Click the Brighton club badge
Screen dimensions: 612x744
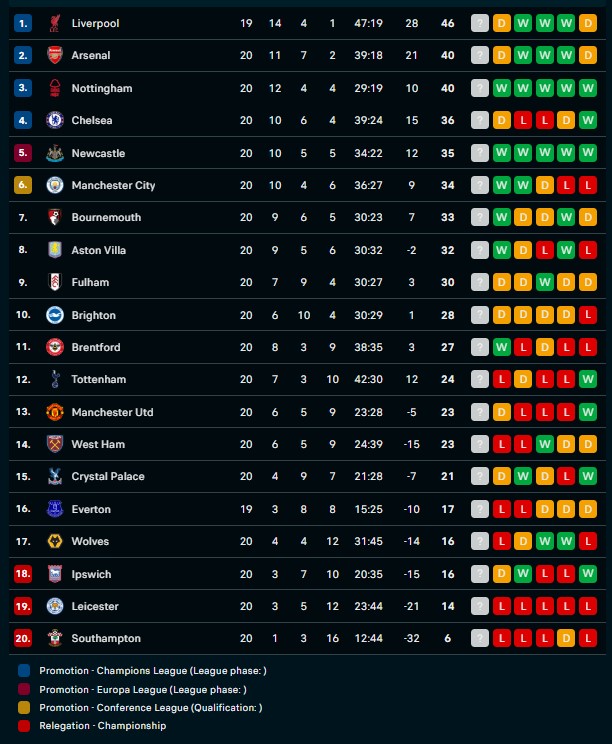click(x=55, y=315)
